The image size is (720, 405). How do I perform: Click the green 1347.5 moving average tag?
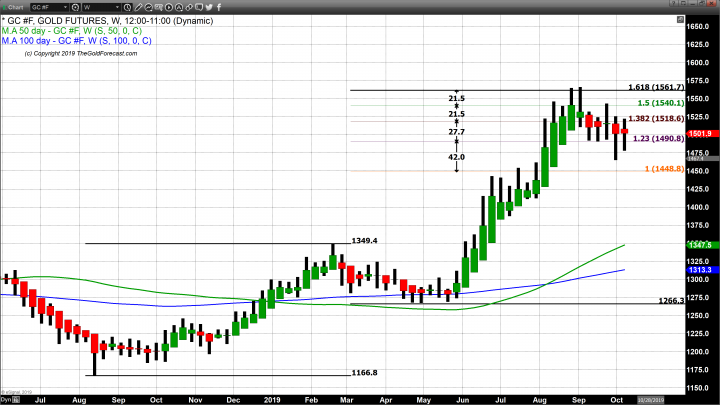point(699,245)
